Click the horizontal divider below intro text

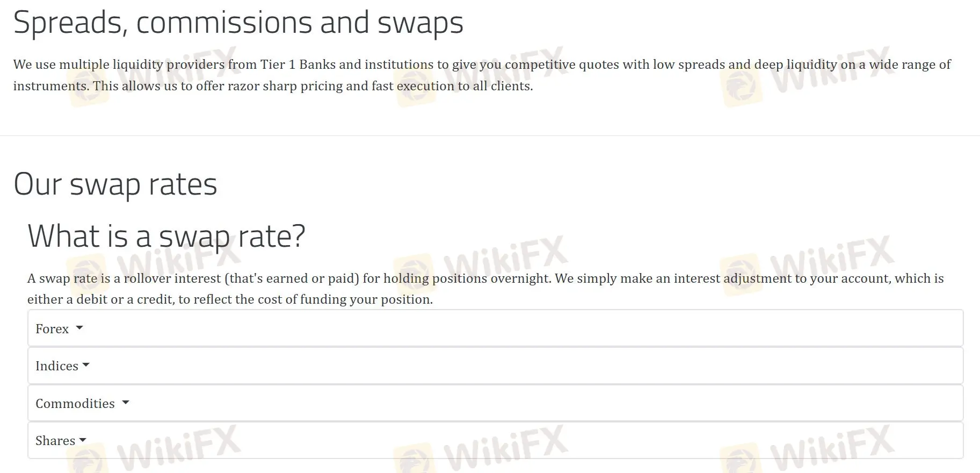click(490, 135)
